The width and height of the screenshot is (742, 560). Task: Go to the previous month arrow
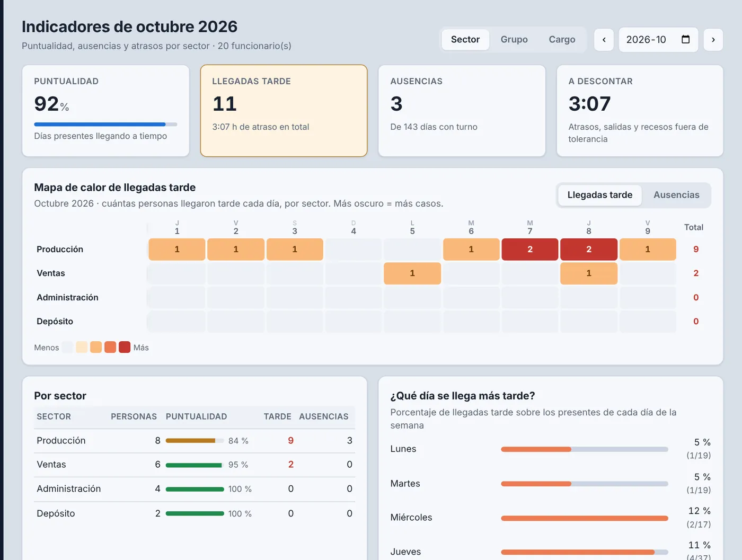(x=604, y=40)
